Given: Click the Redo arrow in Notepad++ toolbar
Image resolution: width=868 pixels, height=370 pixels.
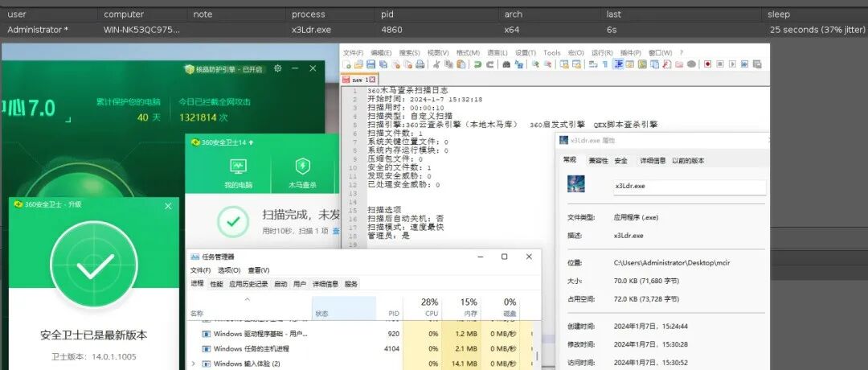Looking at the screenshot, I should [490, 64].
